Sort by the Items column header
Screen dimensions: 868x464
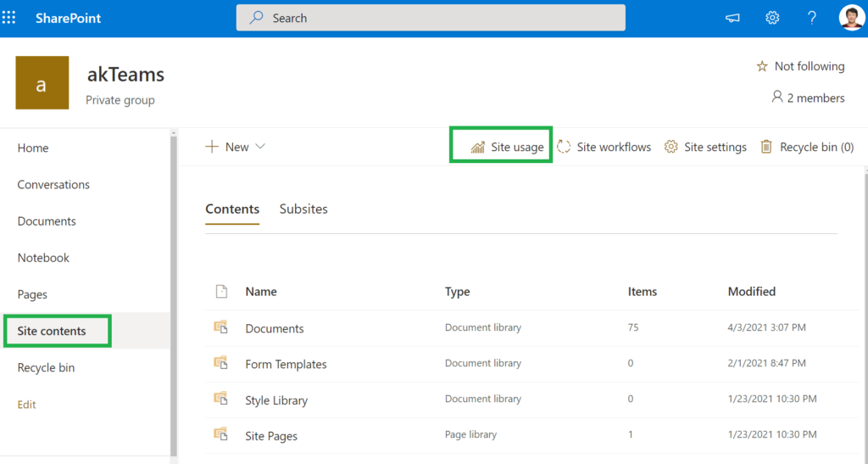coord(643,291)
